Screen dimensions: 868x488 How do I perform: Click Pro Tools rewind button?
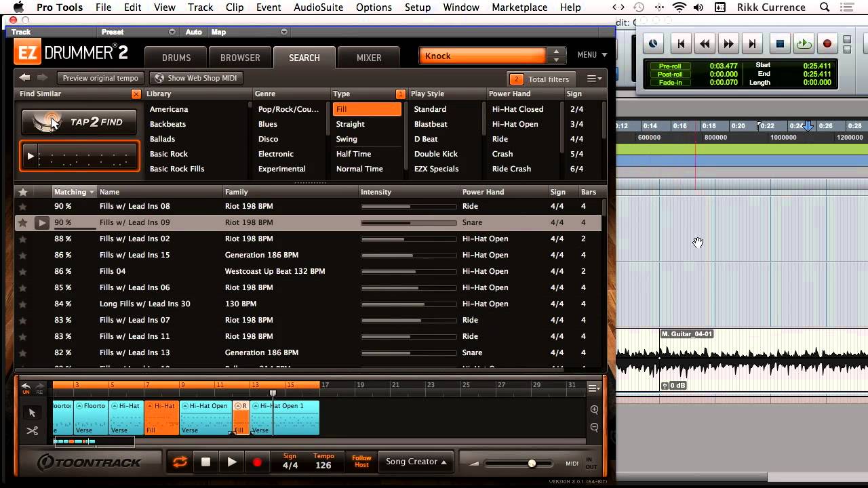[705, 43]
